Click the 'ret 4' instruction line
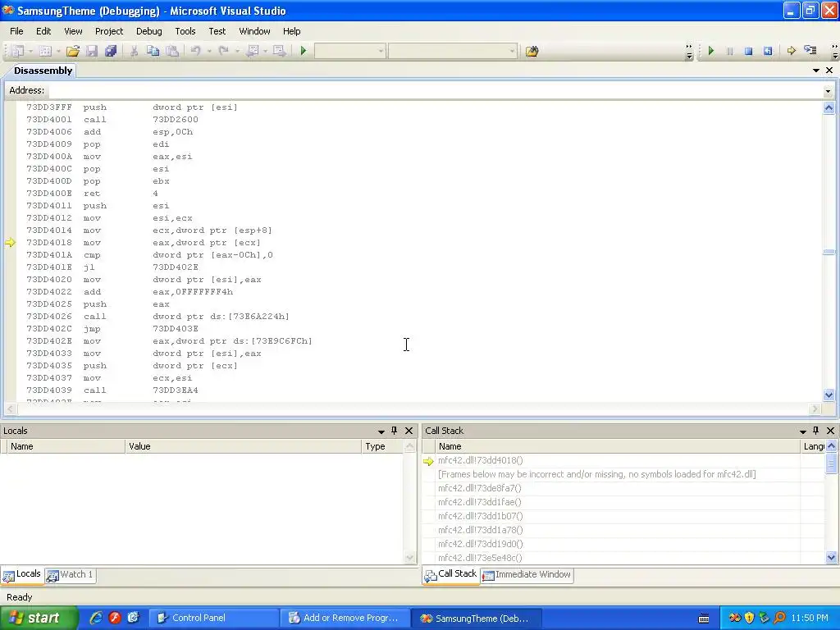This screenshot has height=630, width=840. (x=92, y=194)
